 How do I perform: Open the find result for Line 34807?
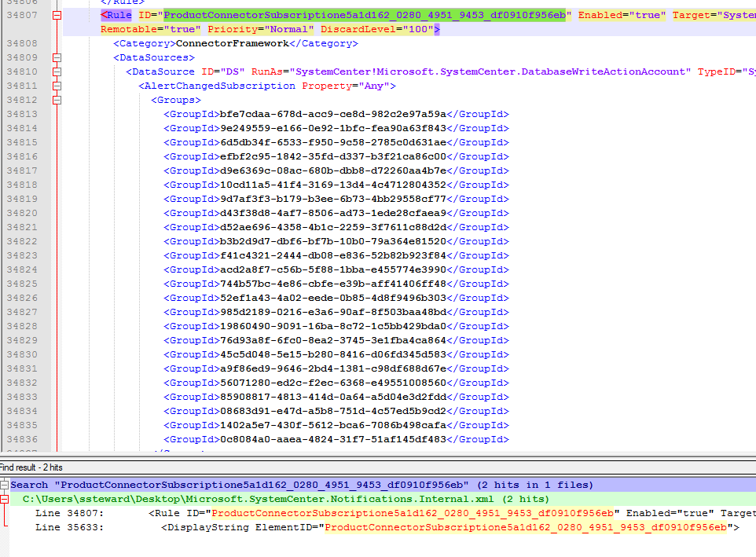[x=395, y=514]
